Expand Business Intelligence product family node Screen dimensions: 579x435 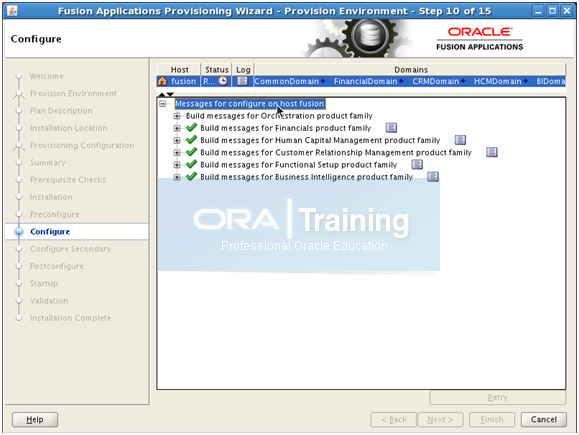(177, 177)
